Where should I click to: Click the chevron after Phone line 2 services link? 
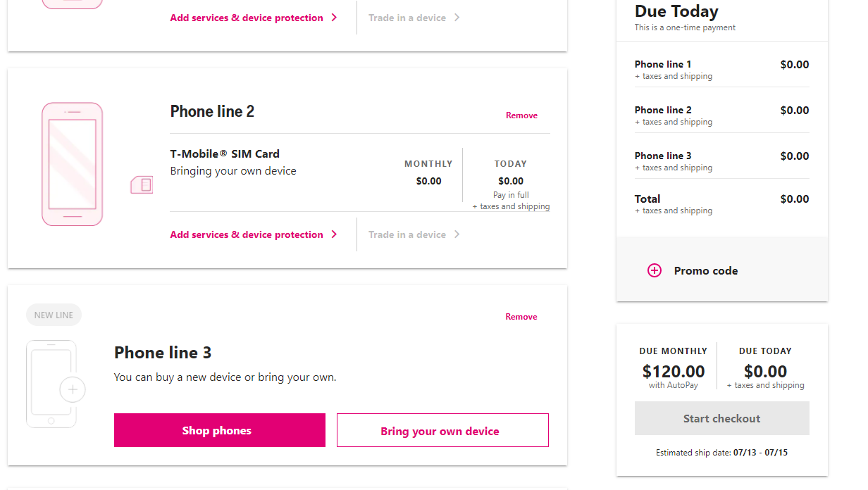click(x=334, y=234)
